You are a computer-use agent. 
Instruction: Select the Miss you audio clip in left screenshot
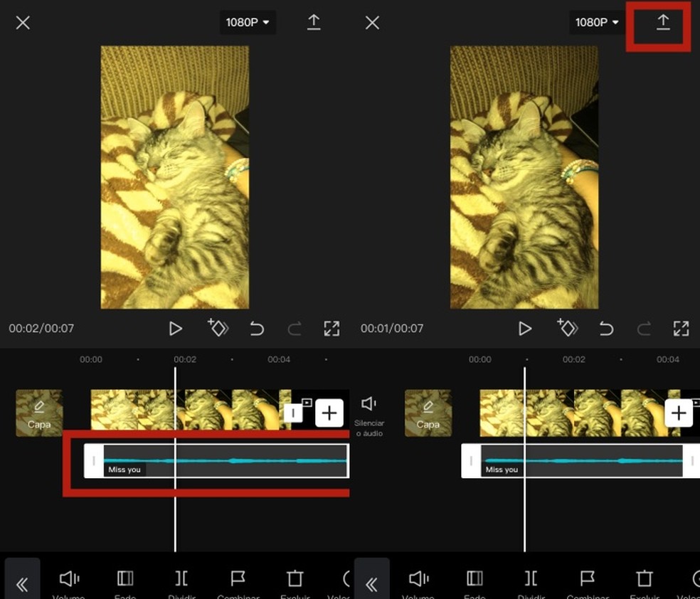225,460
